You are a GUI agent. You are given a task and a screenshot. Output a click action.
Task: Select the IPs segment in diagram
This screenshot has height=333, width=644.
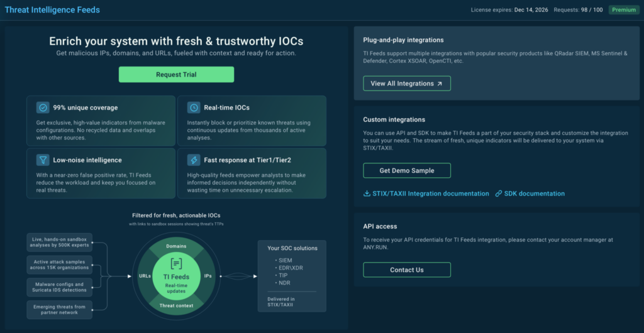pos(208,276)
